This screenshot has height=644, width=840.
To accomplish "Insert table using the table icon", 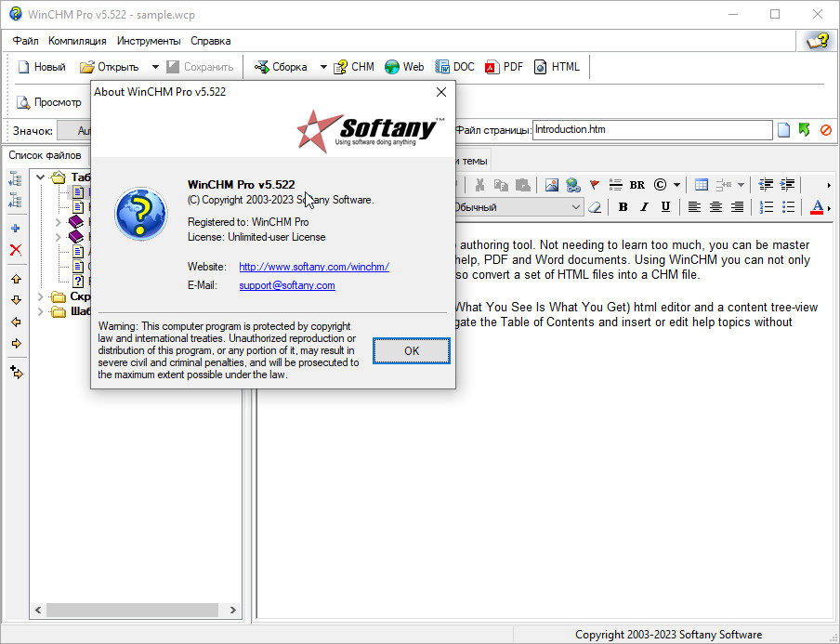I will pos(702,185).
